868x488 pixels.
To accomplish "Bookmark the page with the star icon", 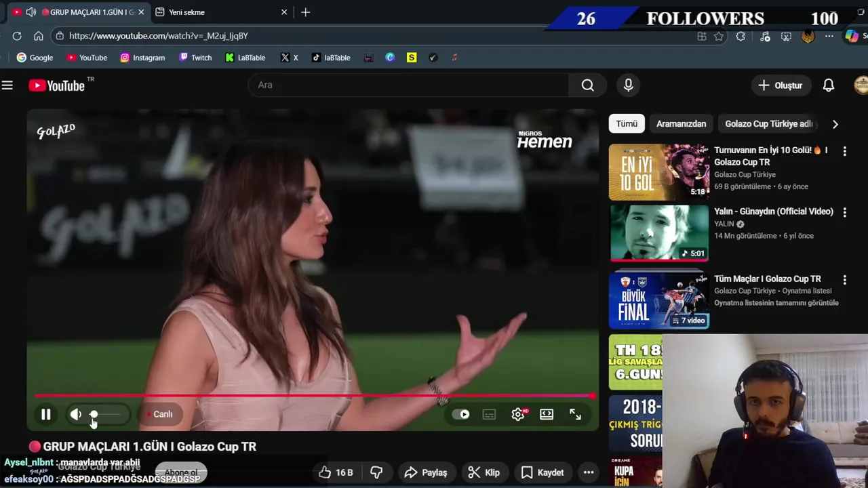I will pos(719,37).
